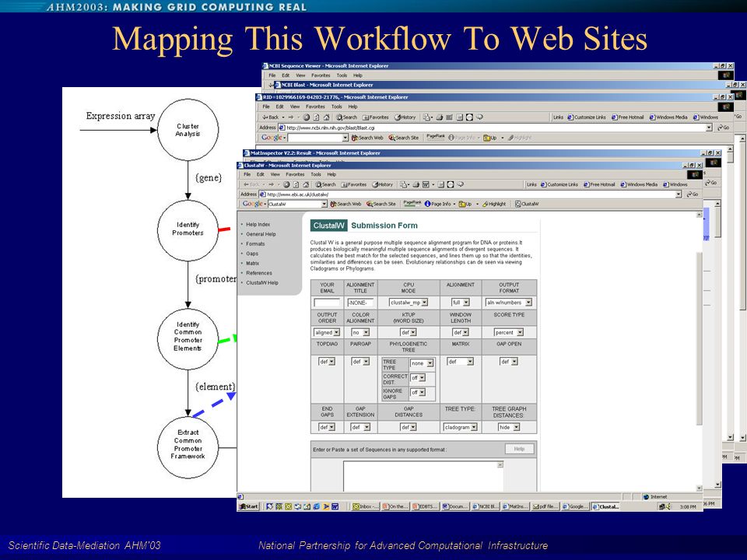Click the ClustalW page vertical scrollbar

pyautogui.click(x=699, y=352)
